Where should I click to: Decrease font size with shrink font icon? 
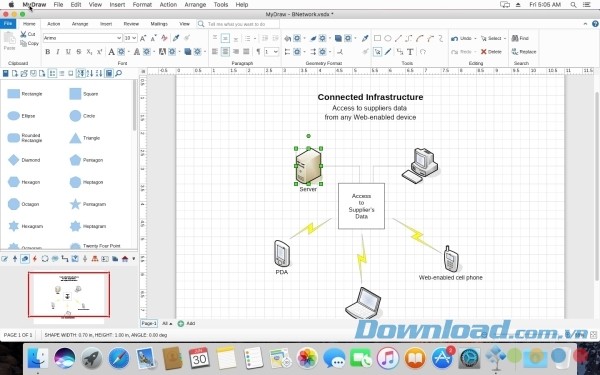[153, 38]
